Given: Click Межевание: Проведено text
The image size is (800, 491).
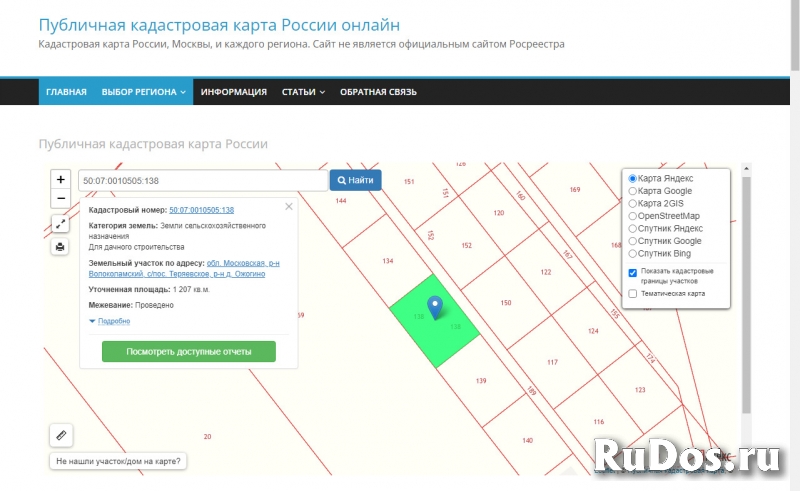Looking at the screenshot, I should coord(131,305).
